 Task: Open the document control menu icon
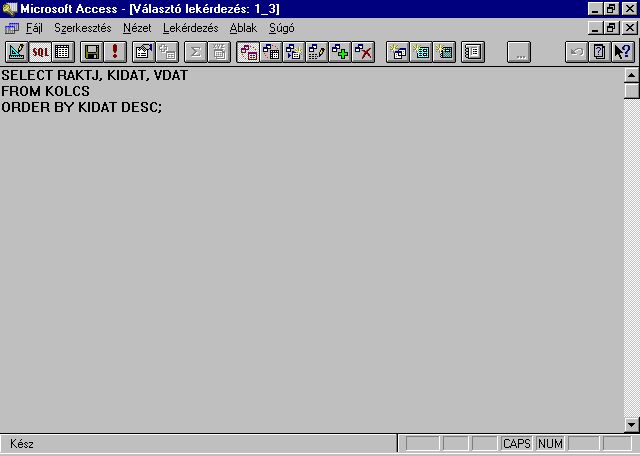coord(11,28)
